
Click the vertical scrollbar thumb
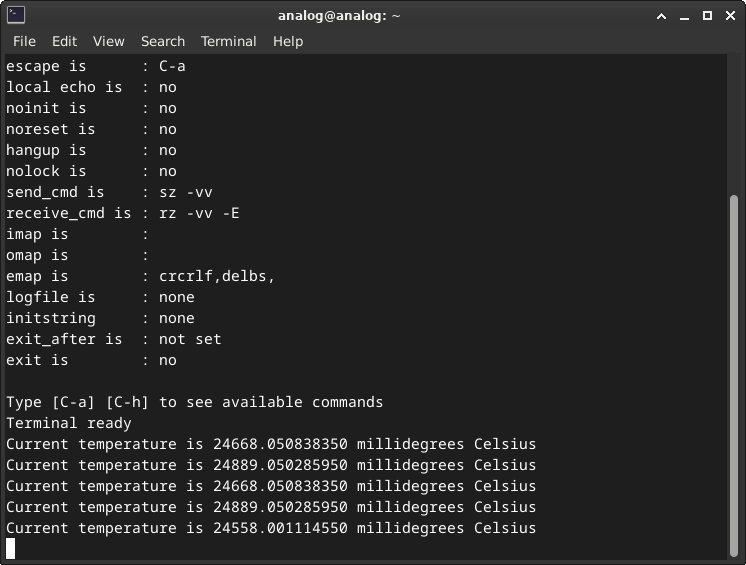click(735, 370)
